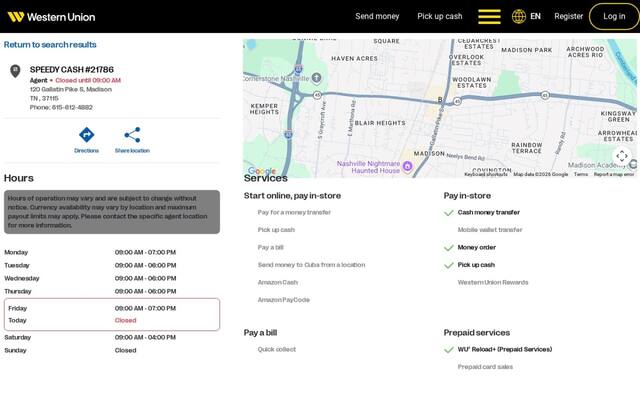Select Pick up cash in header

coord(440,16)
